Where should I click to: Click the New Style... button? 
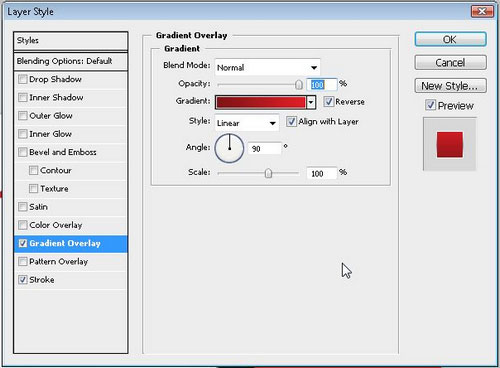point(450,86)
